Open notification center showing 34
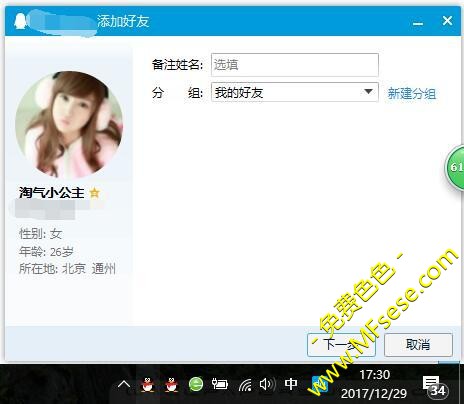This screenshot has width=464, height=404. [435, 386]
